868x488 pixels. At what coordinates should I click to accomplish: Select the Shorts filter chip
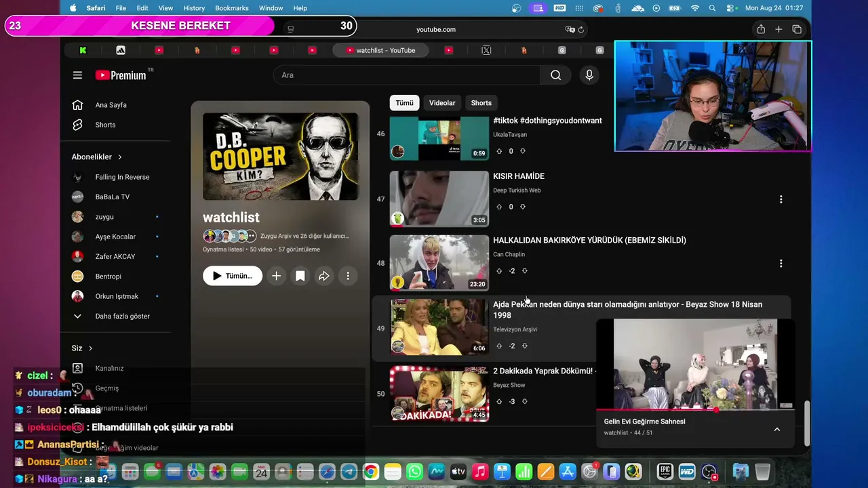(x=481, y=103)
